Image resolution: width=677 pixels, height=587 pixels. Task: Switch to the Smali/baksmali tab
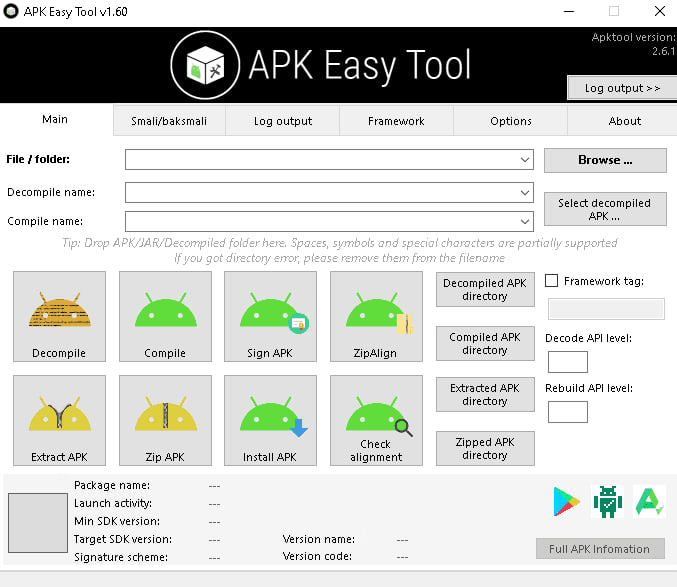169,121
